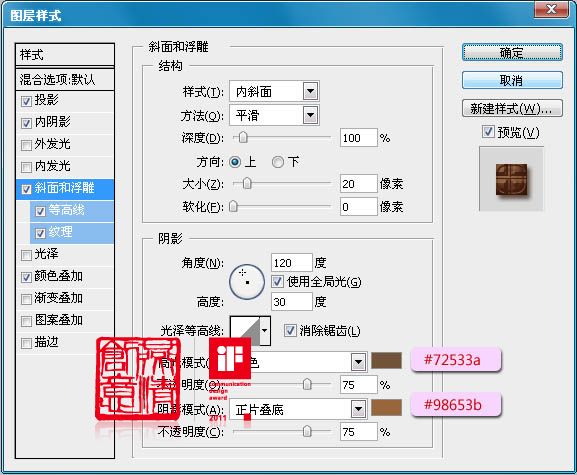Viewport: 577px width, 475px height.
Task: Select 等高线 contour sub-item
Action: click(72, 210)
